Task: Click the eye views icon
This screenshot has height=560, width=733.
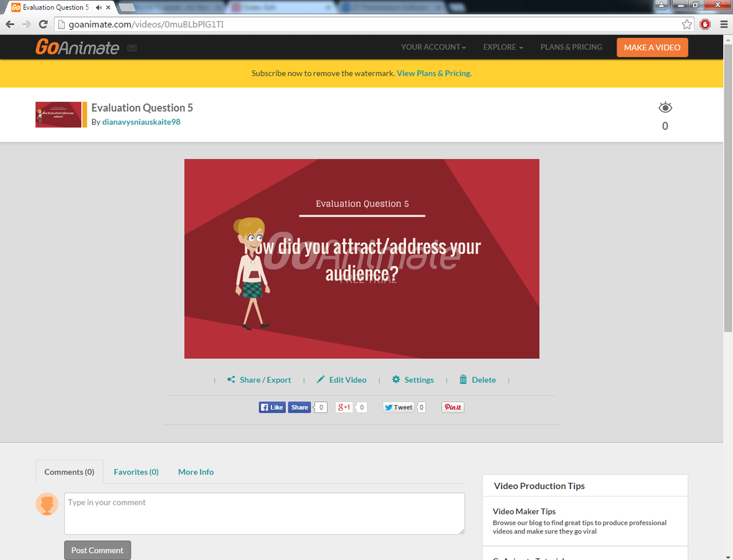Action: pos(665,108)
